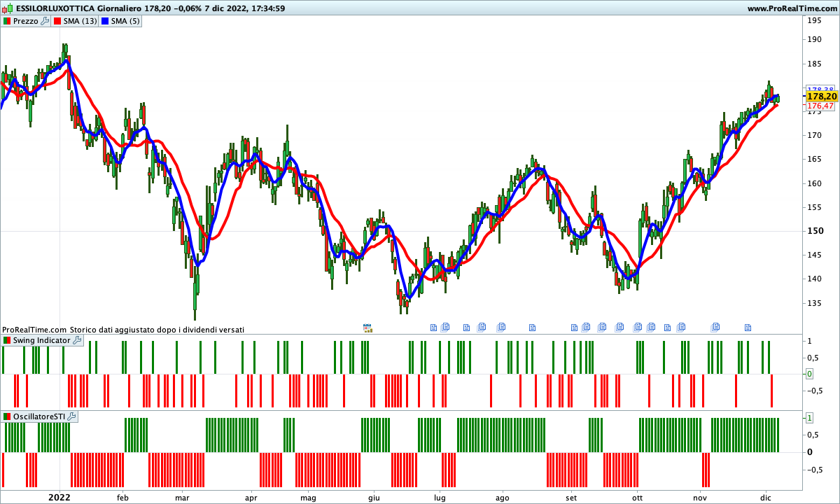Click the Storico dati aggiustato dividend note
840x504 pixels.
[x=157, y=329]
